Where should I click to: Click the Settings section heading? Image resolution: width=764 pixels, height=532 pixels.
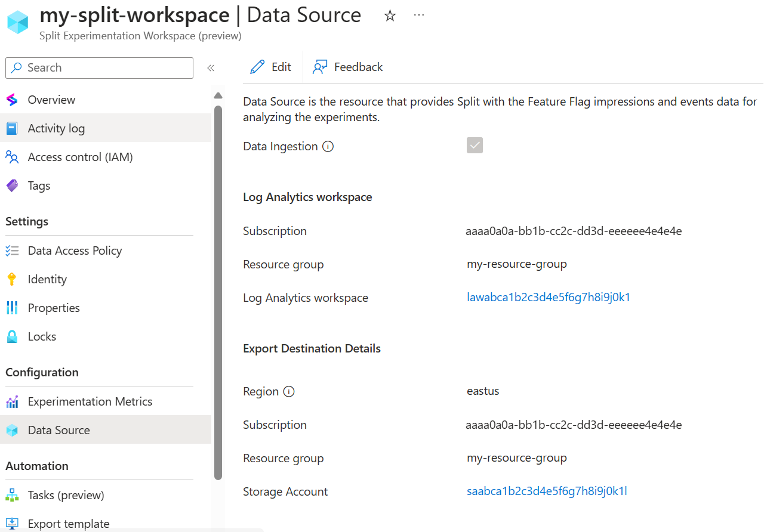[x=27, y=221]
